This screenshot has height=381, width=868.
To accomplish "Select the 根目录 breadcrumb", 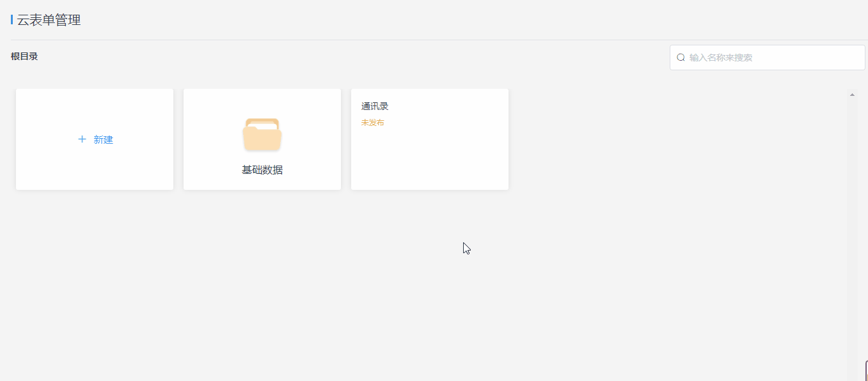I will click(24, 56).
